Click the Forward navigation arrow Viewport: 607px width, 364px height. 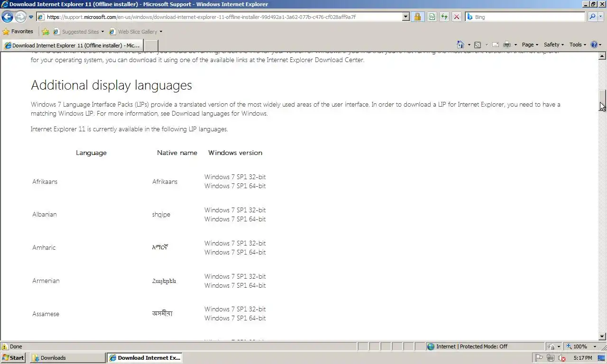pos(20,17)
